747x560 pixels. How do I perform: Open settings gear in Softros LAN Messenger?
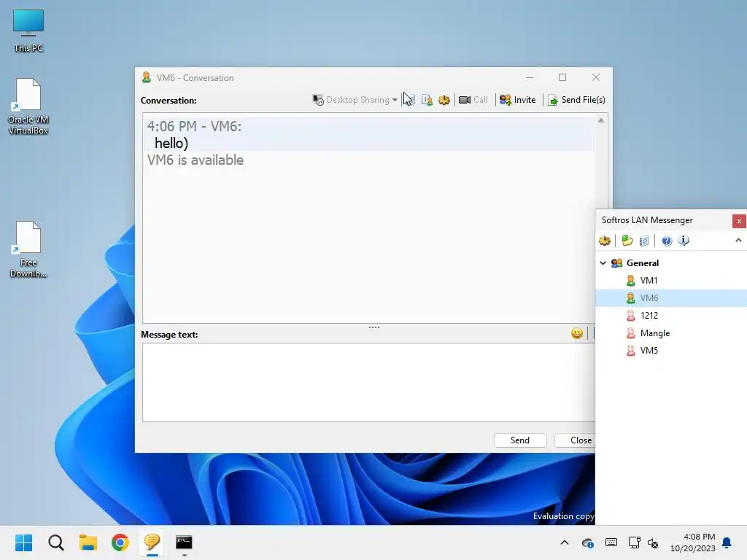(x=605, y=241)
